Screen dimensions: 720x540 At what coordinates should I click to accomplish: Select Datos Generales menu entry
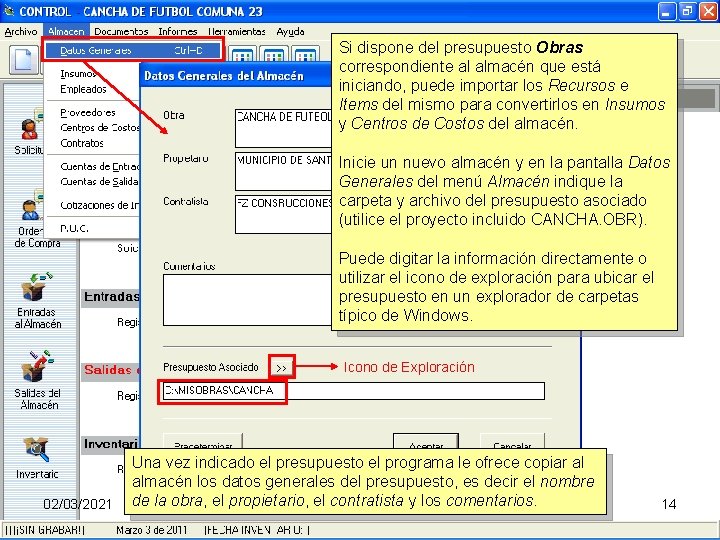(x=132, y=51)
